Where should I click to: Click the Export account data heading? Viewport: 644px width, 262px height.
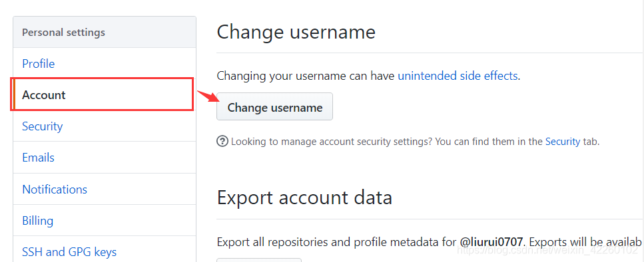(305, 197)
